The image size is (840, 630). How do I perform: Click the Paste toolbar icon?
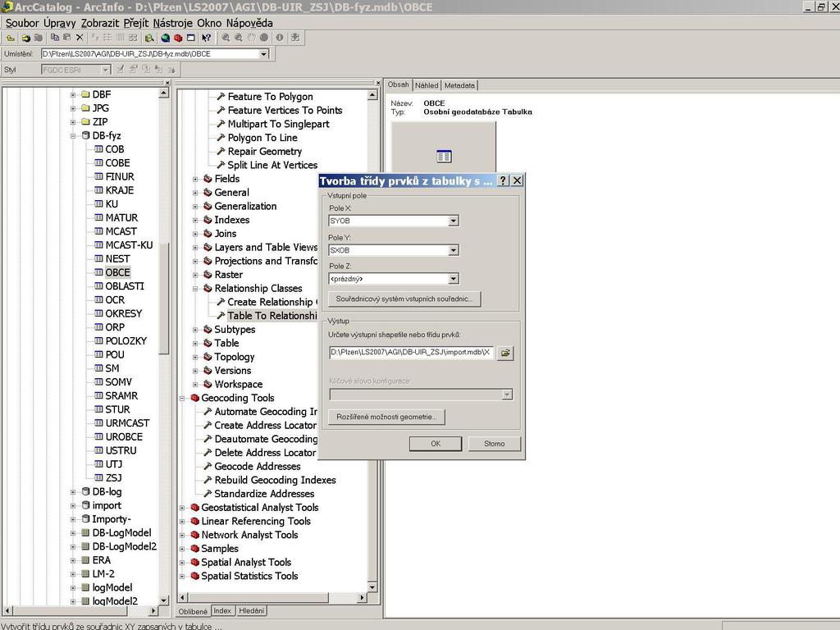click(x=67, y=38)
